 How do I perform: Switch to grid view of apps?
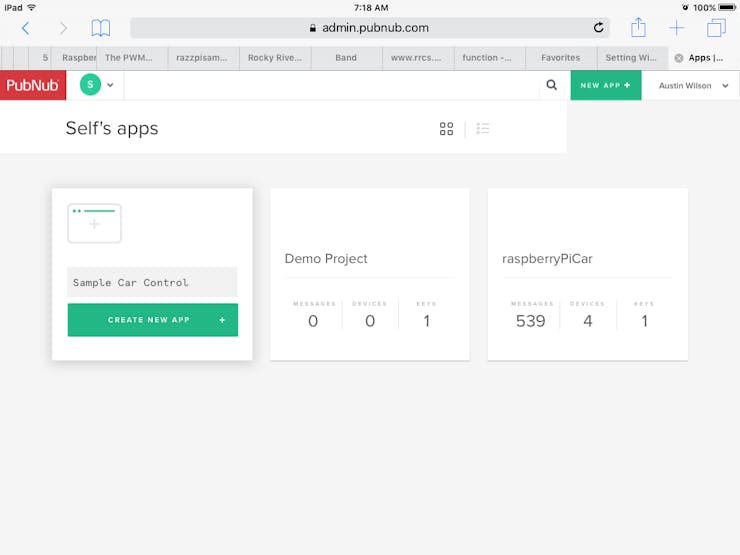pos(446,129)
